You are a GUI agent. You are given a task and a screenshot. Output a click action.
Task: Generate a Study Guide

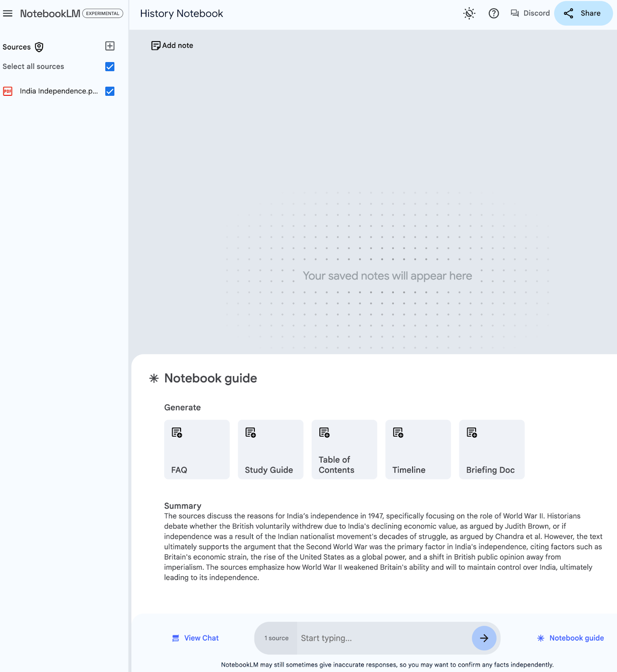coord(271,449)
